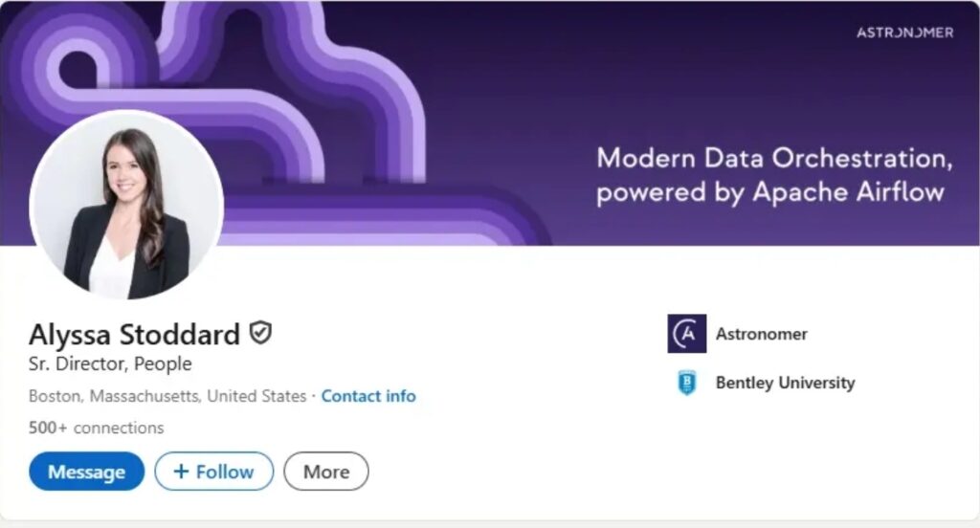Open the Bentley University text link

(785, 383)
